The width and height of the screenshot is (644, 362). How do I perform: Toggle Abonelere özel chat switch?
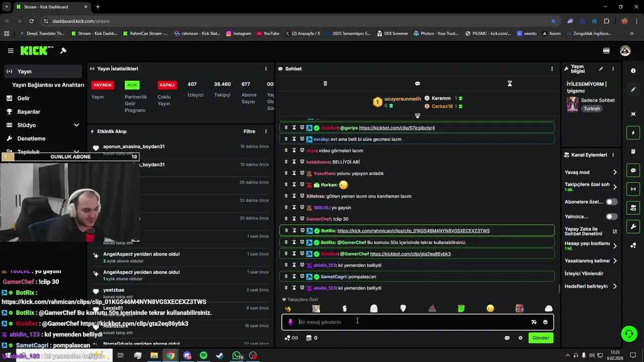click(611, 202)
